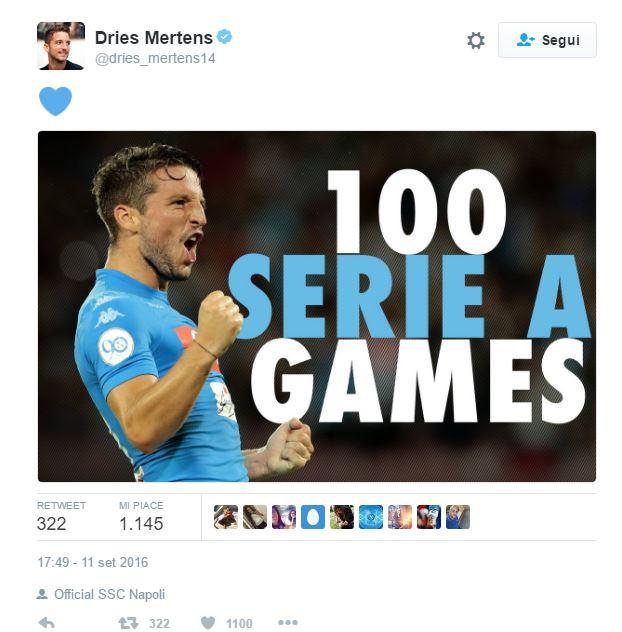Open the last liker avatar in row
The height and width of the screenshot is (632, 622).
click(x=458, y=517)
